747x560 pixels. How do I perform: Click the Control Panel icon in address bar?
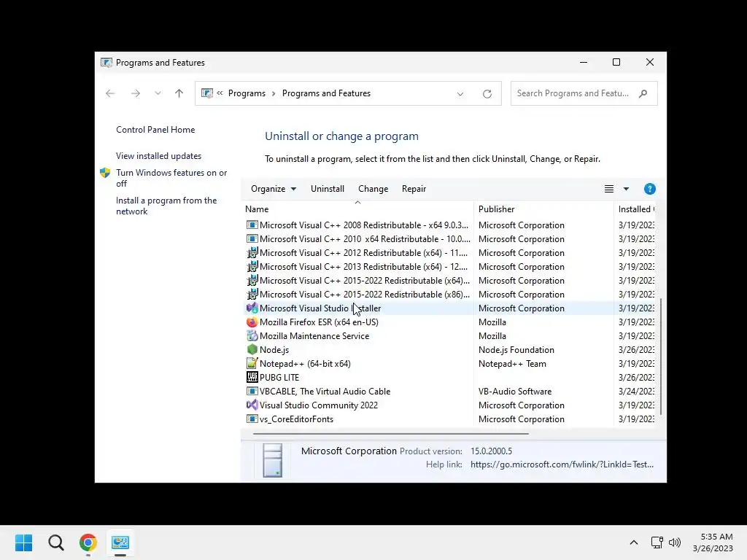(x=206, y=93)
